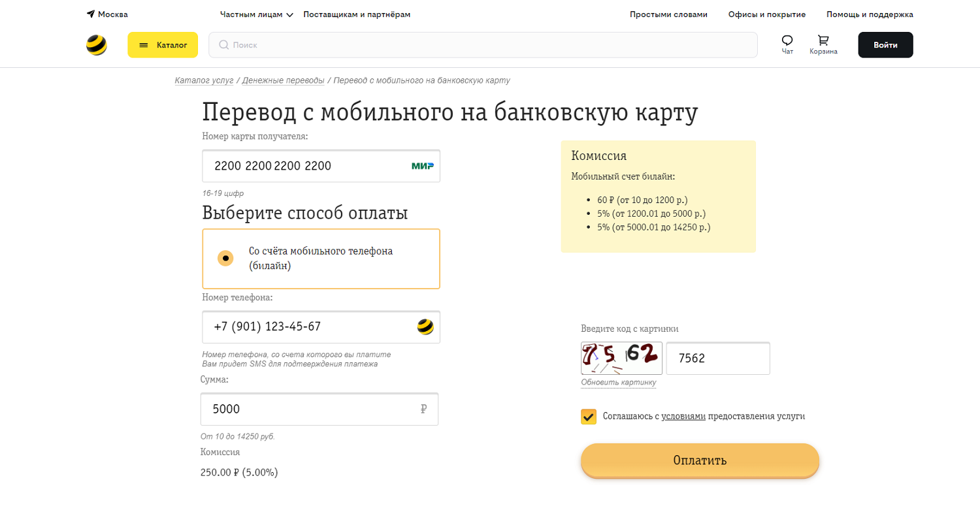Viewport: 980px width, 510px height.
Task: Open Простыми словами page
Action: coord(668,14)
